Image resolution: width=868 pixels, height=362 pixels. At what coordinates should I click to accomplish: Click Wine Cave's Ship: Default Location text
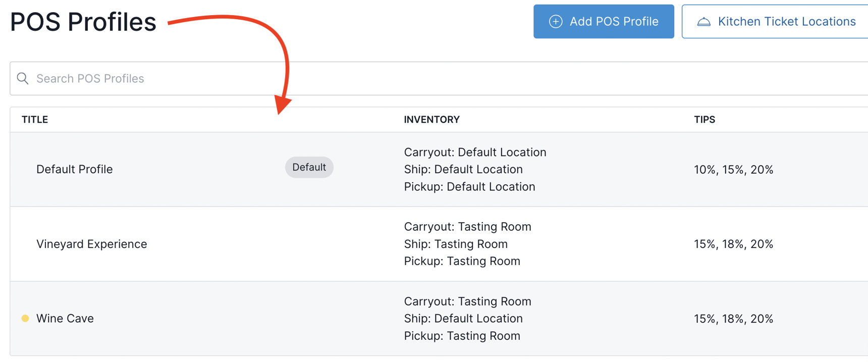click(x=463, y=319)
